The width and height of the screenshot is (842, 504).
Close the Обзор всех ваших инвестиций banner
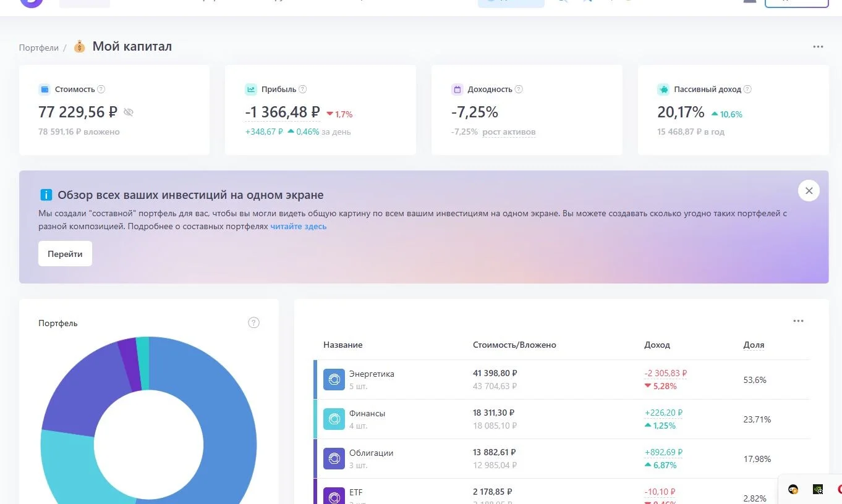tap(809, 191)
